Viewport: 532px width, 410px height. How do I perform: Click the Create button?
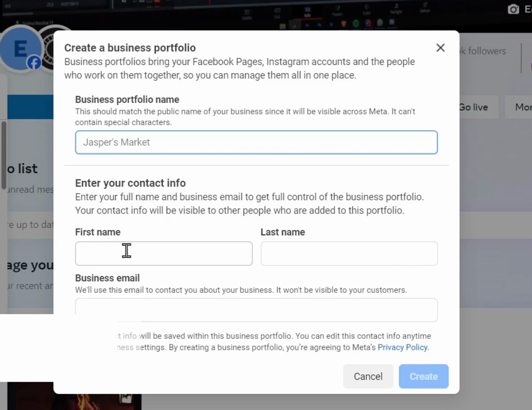(424, 376)
